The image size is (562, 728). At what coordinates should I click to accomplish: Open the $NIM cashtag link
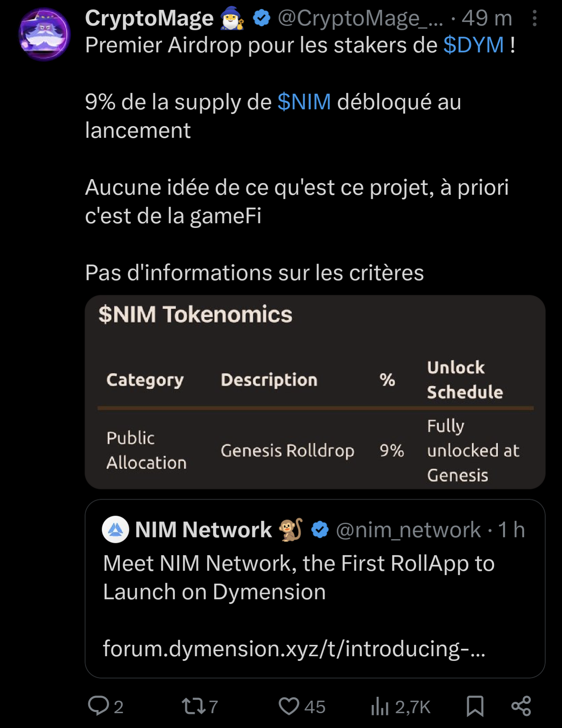pos(304,102)
